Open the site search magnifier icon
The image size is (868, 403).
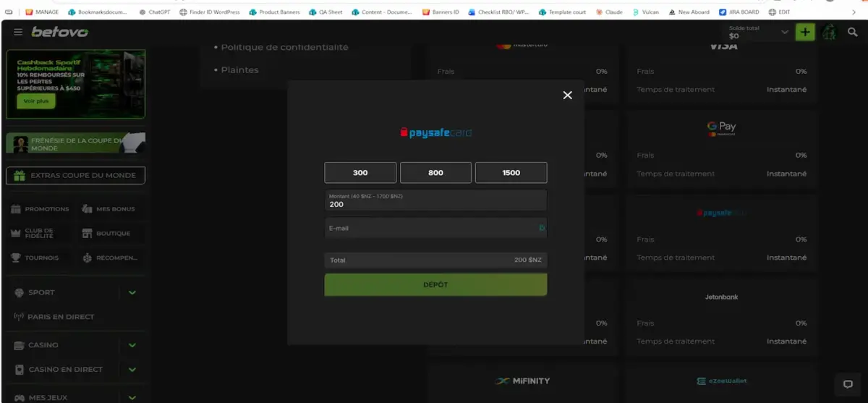click(x=852, y=33)
